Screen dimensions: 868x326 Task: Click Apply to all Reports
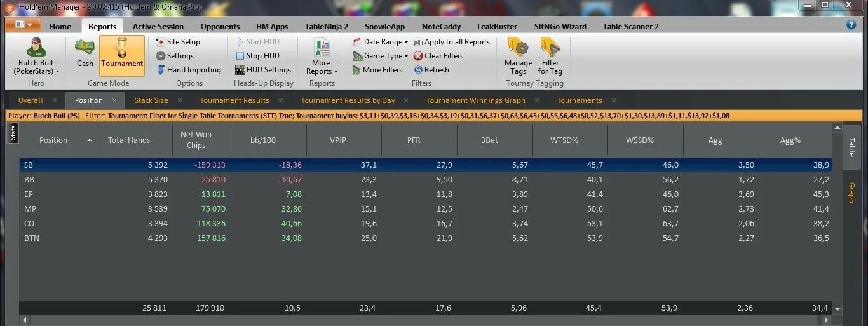coord(452,42)
